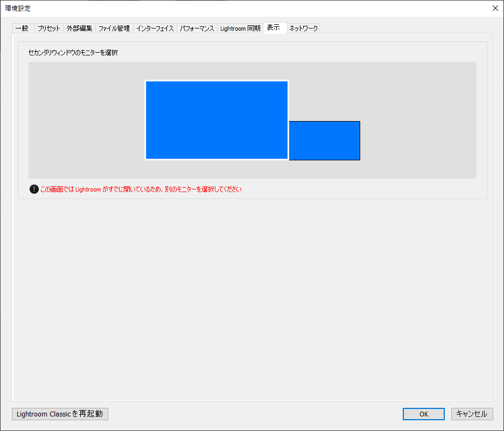504x431 pixels.
Task: Open the プリセット tab
Action: point(49,29)
